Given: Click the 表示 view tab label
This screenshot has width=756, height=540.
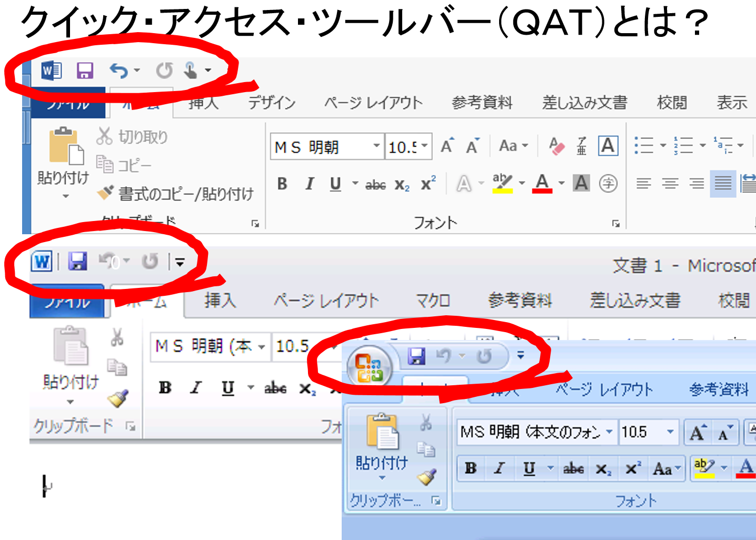Looking at the screenshot, I should tap(732, 102).
